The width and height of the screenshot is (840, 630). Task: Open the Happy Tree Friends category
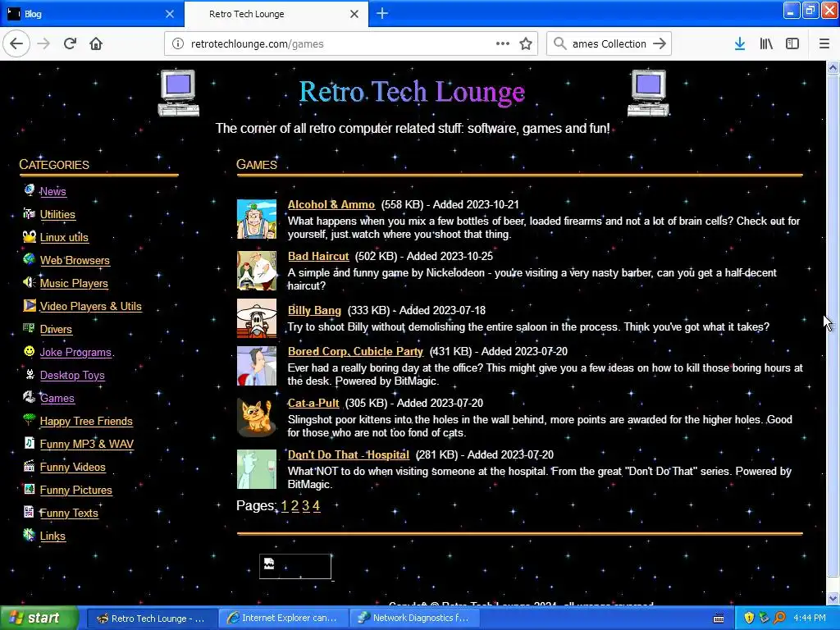pos(86,422)
